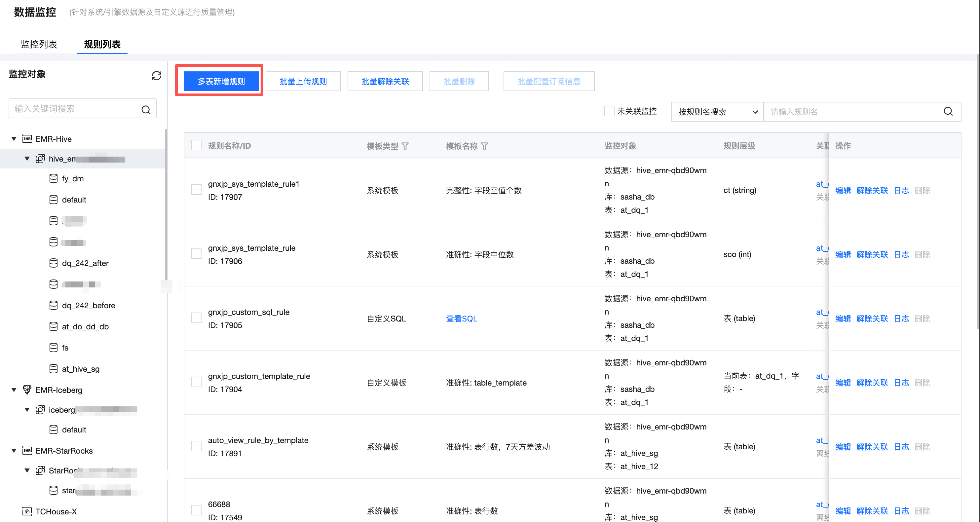Select the 规则列表 tab
The image size is (980, 522).
102,44
